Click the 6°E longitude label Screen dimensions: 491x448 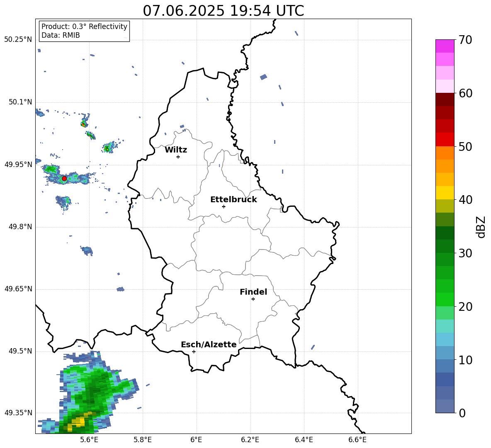click(196, 440)
